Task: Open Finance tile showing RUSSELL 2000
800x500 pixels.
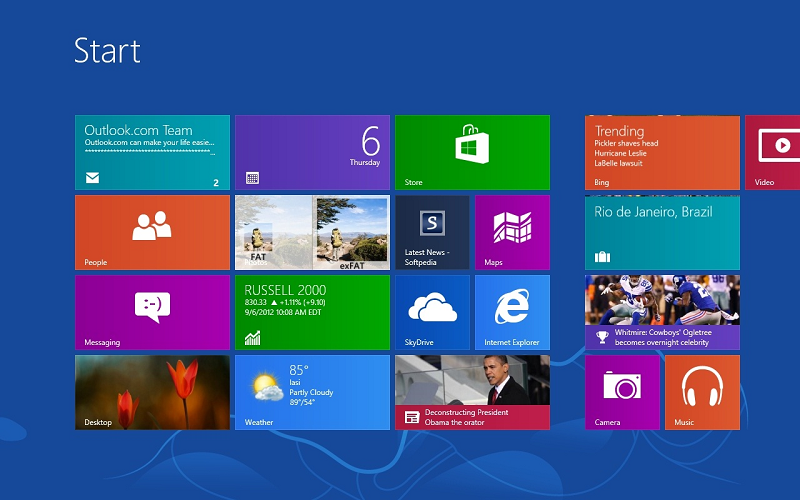Action: [x=312, y=313]
